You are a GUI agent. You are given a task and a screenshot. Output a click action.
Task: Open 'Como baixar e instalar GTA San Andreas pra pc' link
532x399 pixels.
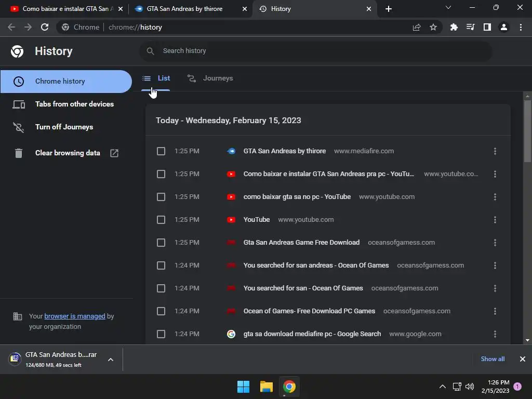tap(328, 174)
